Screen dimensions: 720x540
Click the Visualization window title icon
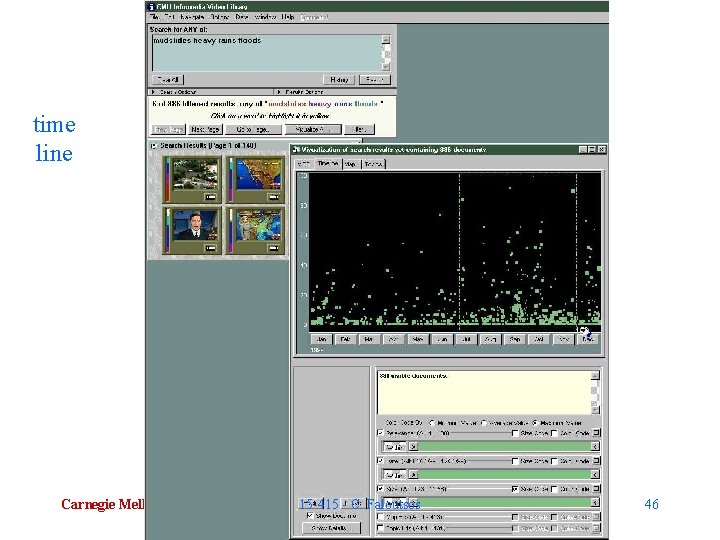pos(297,150)
